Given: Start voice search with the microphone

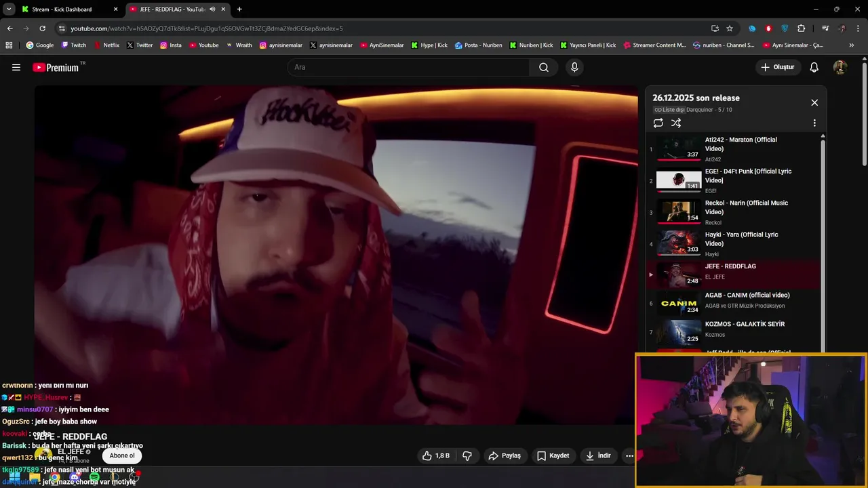Looking at the screenshot, I should (x=574, y=67).
